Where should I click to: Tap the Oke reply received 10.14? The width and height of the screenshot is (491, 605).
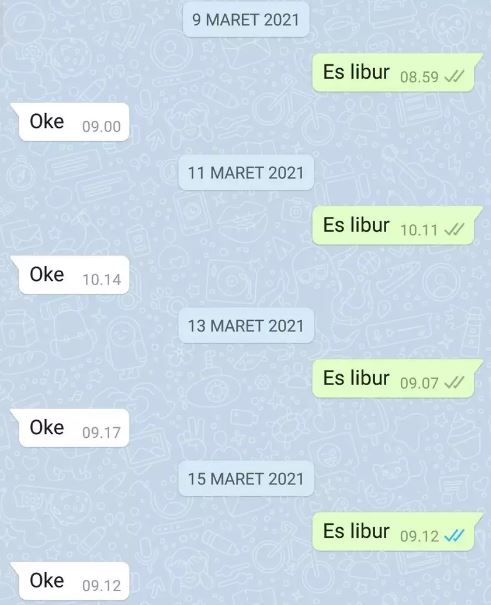click(71, 275)
